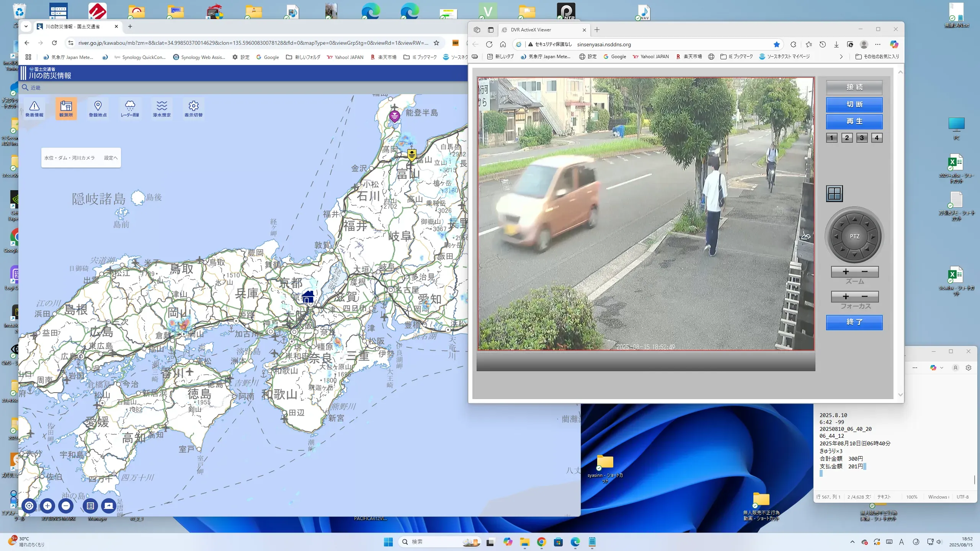Zoom in the map with plus button

(x=47, y=506)
